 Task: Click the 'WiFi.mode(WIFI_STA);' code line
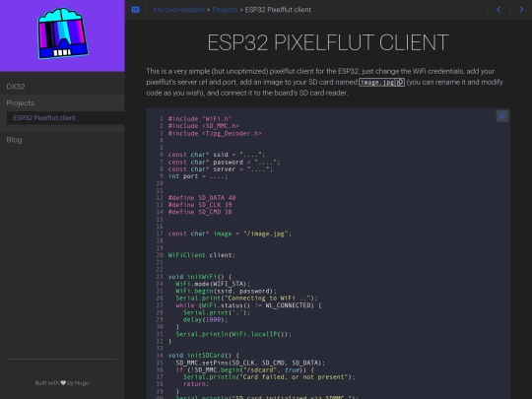click(213, 284)
